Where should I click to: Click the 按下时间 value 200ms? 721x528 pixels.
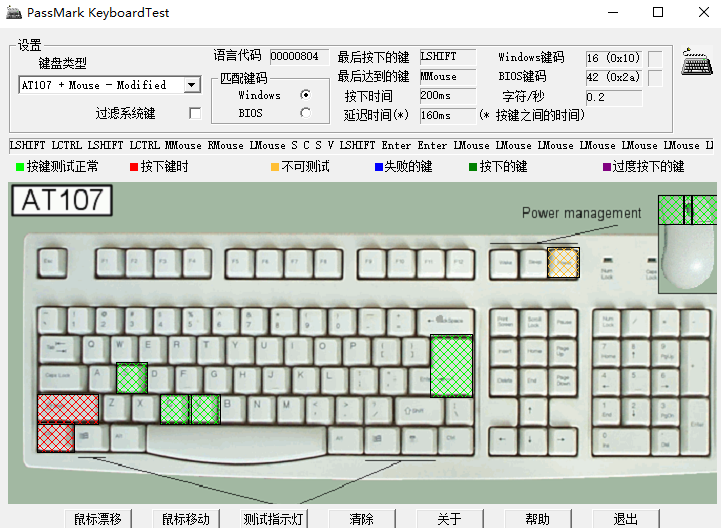pos(448,96)
